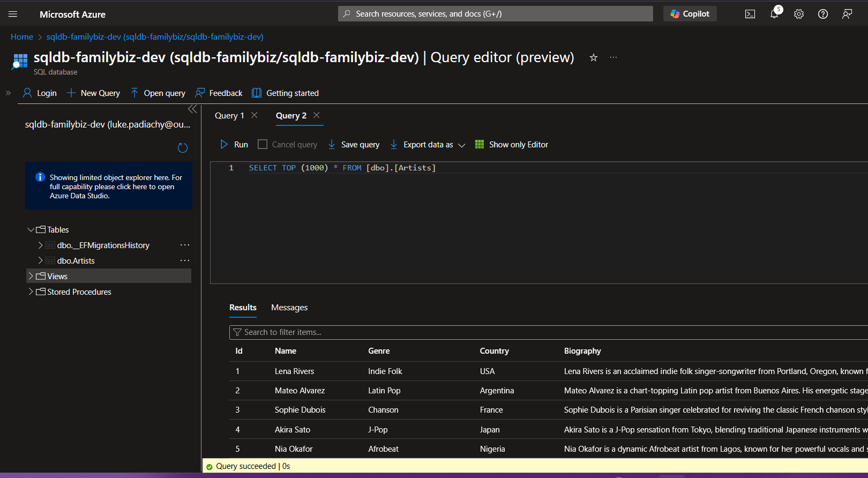
Task: Open the notifications bell
Action: [775, 14]
